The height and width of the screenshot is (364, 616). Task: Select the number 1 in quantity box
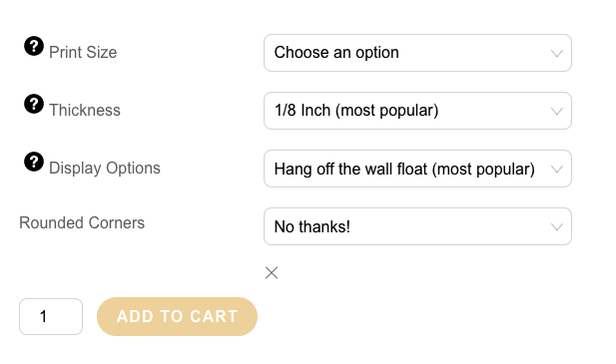click(43, 316)
